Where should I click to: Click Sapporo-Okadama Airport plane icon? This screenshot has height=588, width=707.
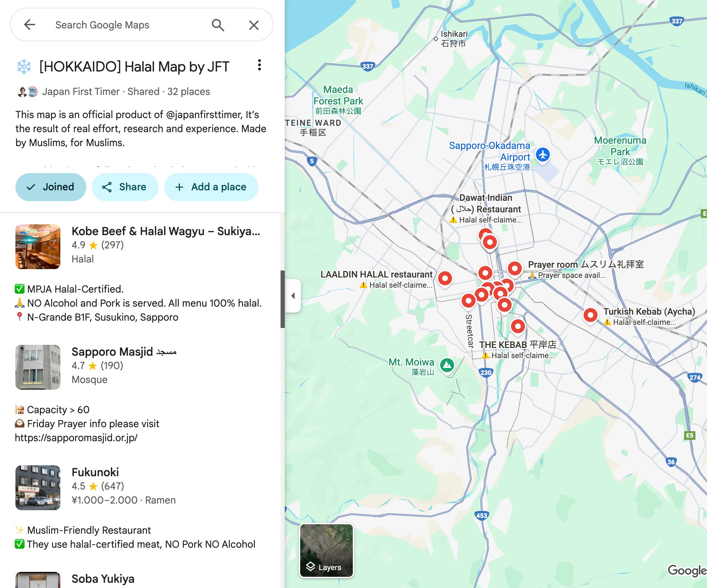coord(543,155)
